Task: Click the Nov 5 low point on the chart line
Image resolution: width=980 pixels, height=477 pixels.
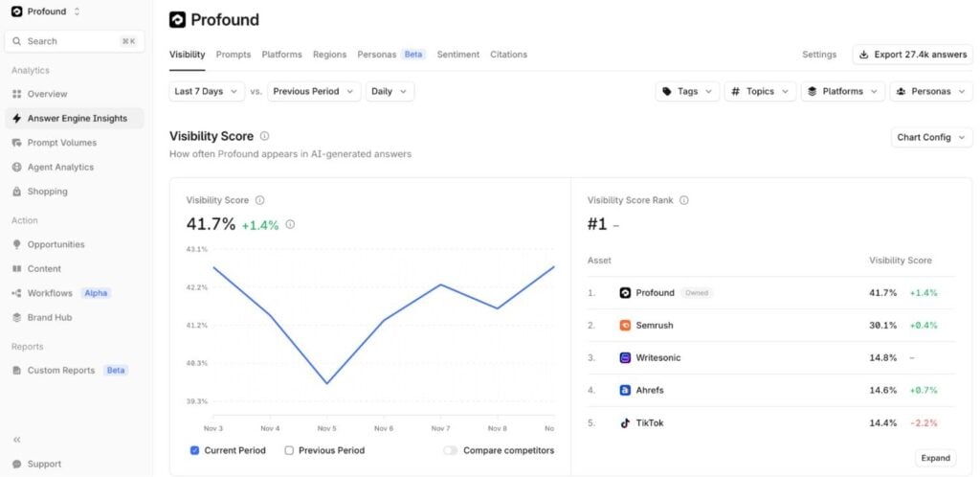Action: (327, 383)
